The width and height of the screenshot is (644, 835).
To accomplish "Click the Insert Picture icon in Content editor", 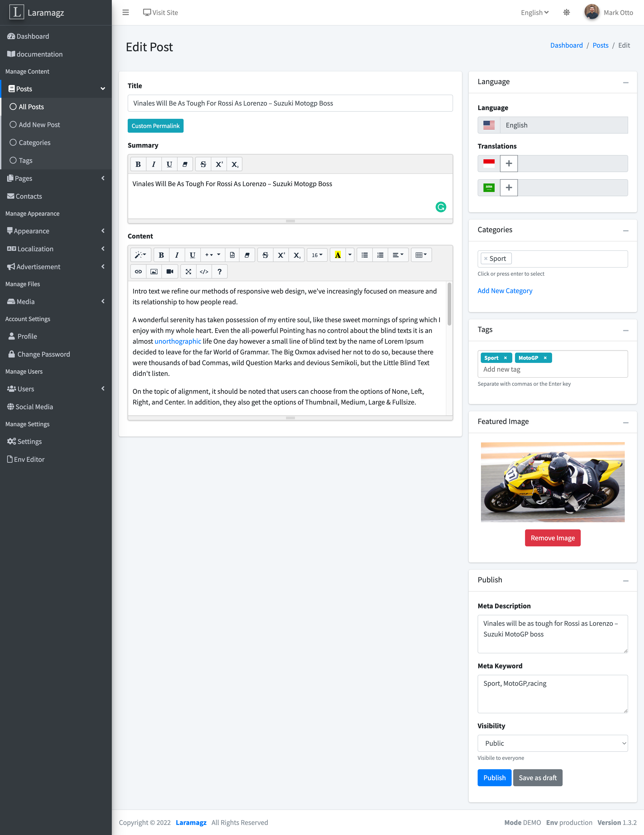I will 154,271.
